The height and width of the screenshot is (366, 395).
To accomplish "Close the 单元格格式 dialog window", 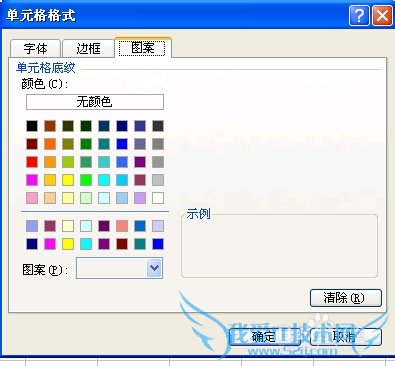I will [x=382, y=15].
